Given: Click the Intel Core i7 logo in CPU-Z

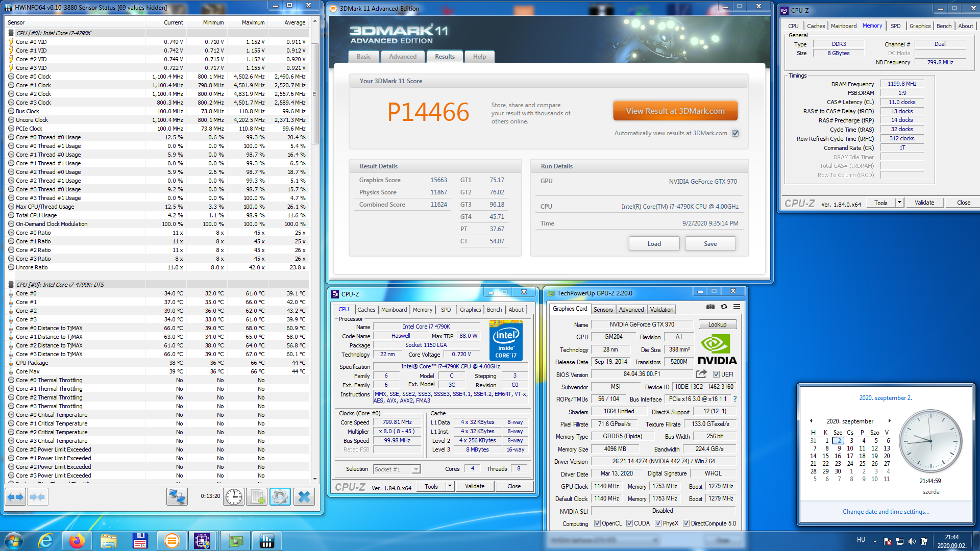Looking at the screenshot, I should pyautogui.click(x=505, y=340).
